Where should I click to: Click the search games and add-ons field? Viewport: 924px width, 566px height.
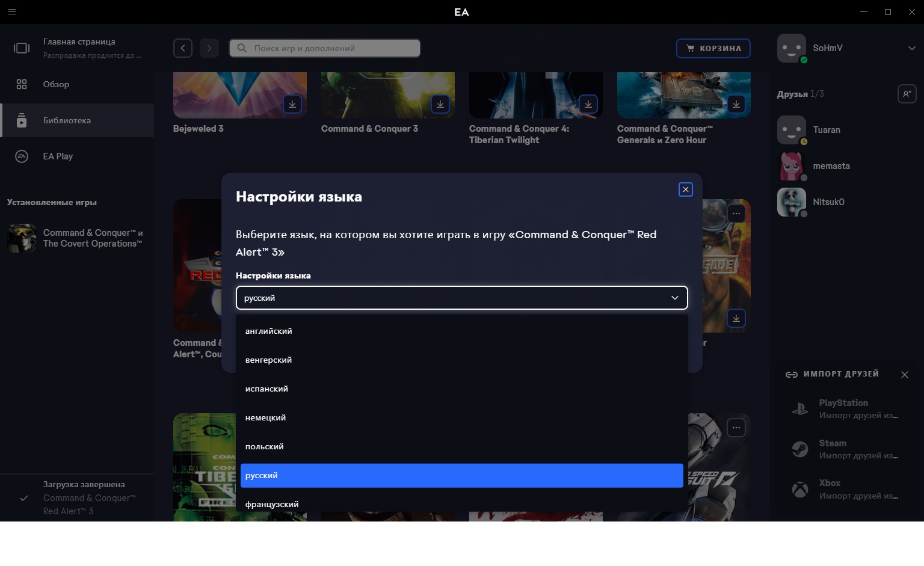tap(325, 48)
